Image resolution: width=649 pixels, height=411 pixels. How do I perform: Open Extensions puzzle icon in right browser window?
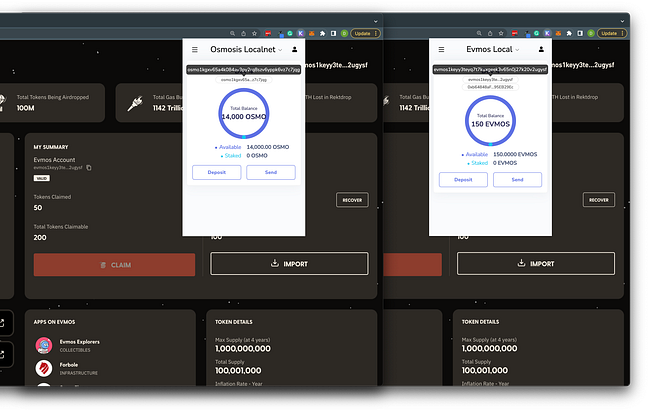[569, 33]
